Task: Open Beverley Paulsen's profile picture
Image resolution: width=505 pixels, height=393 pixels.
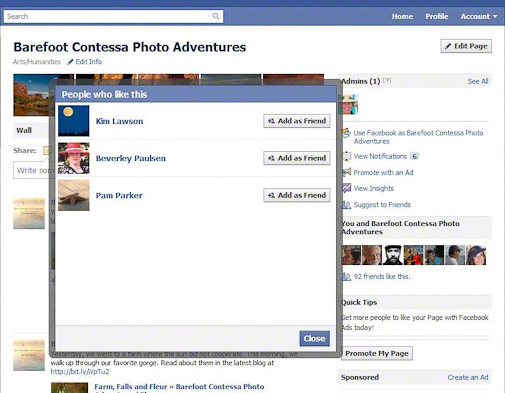Action: 74,158
